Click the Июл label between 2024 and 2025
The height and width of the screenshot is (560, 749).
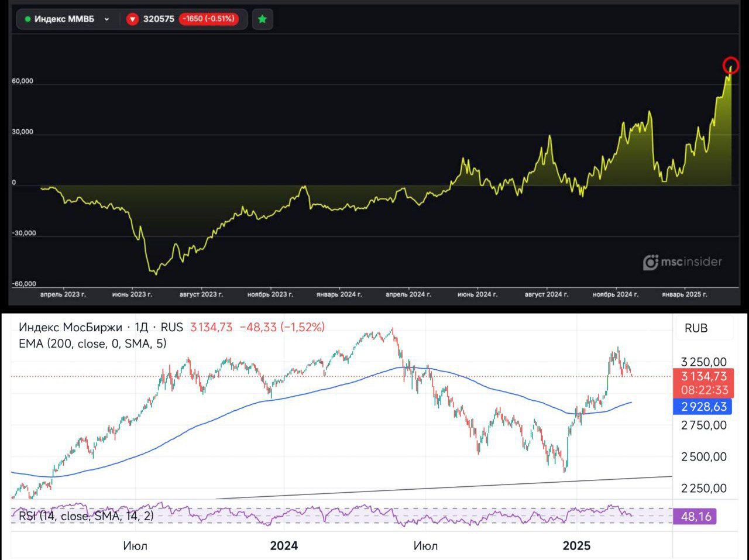[425, 546]
